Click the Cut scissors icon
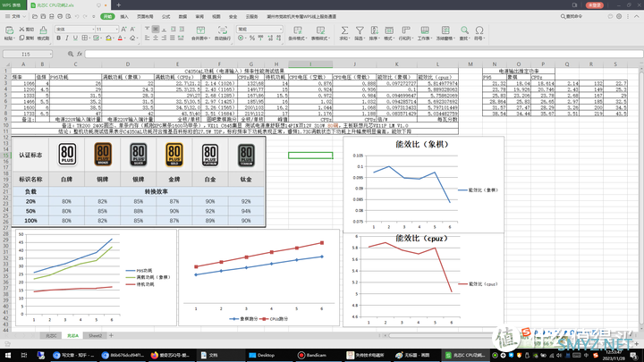Viewport: 644px width, 362px height. 22,29
